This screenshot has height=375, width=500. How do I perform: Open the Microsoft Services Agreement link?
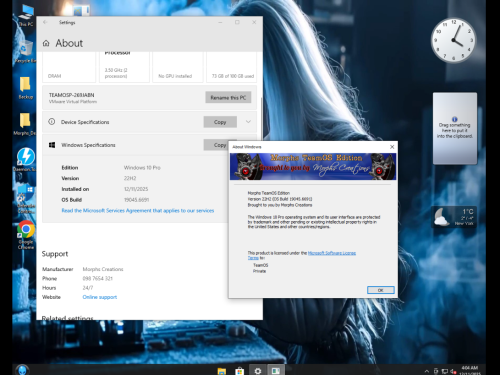(x=138, y=211)
